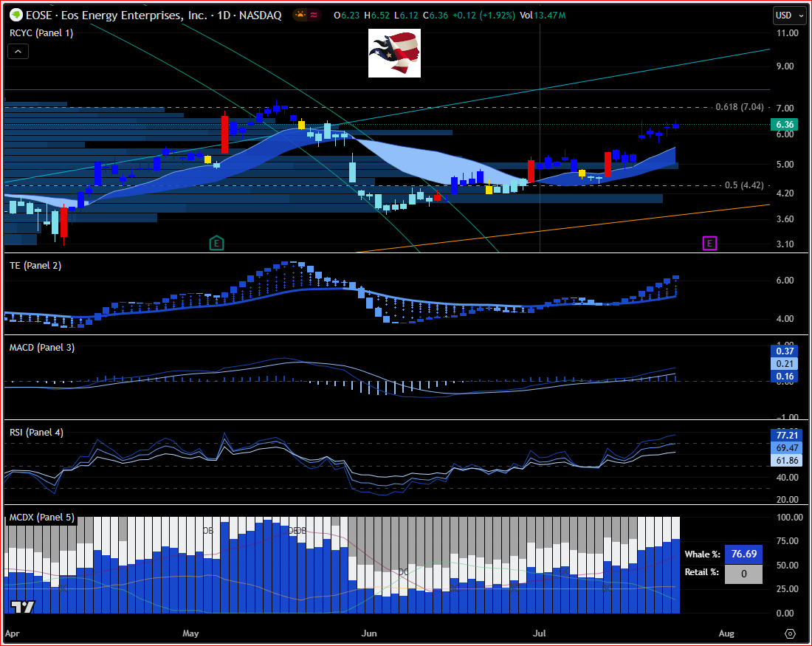Open the USD currency dropdown
This screenshot has height=646, width=812.
(x=789, y=16)
